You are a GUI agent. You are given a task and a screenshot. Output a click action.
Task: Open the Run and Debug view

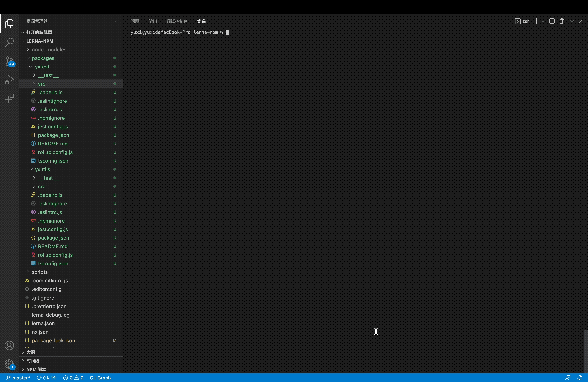9,80
